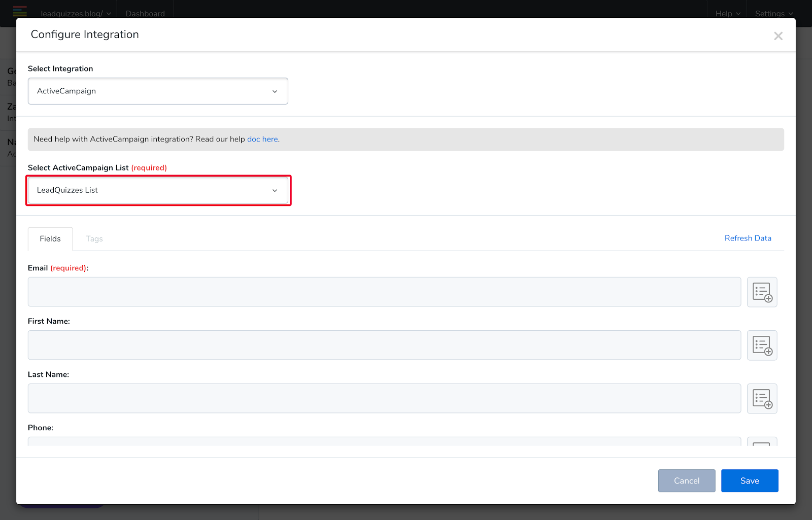
Task: Click the Phone input field
Action: pyautogui.click(x=384, y=441)
